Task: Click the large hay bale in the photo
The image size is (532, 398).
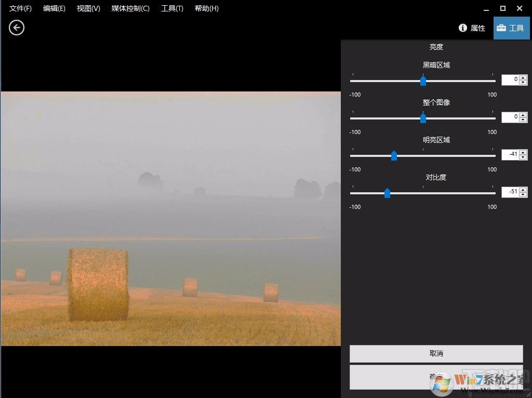Action: click(x=98, y=284)
